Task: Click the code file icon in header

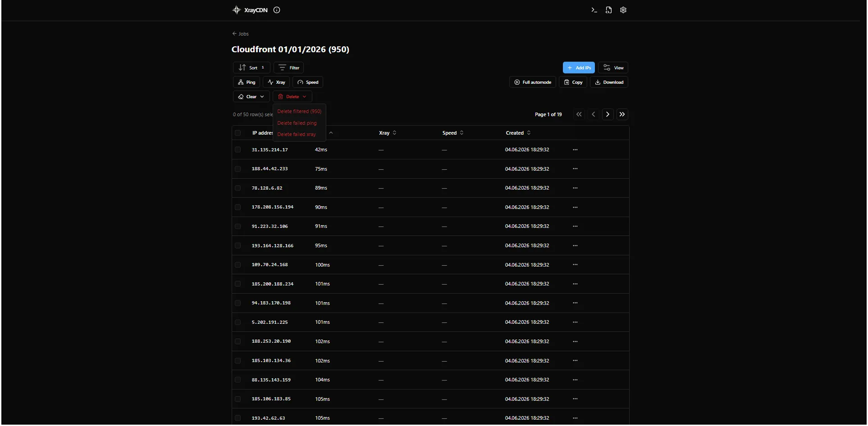Action: point(608,10)
